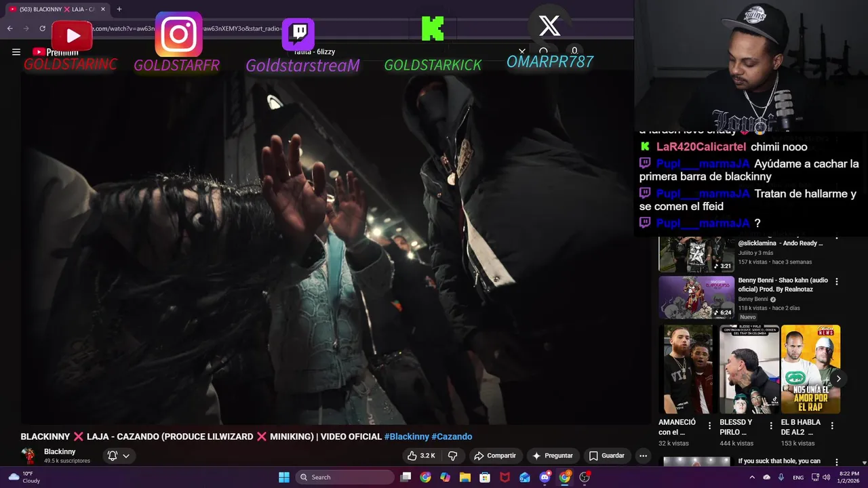The height and width of the screenshot is (488, 868).
Task: Open OBS Studio from the taskbar
Action: click(x=585, y=477)
